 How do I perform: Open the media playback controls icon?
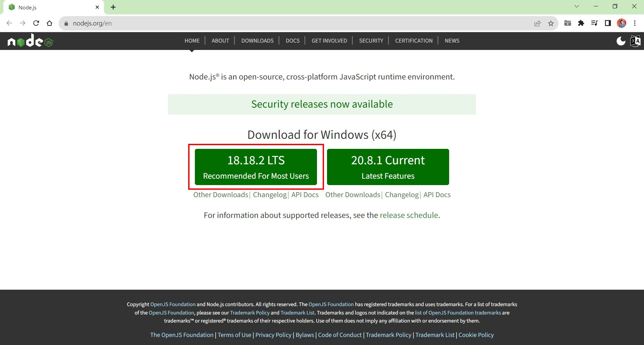(595, 23)
